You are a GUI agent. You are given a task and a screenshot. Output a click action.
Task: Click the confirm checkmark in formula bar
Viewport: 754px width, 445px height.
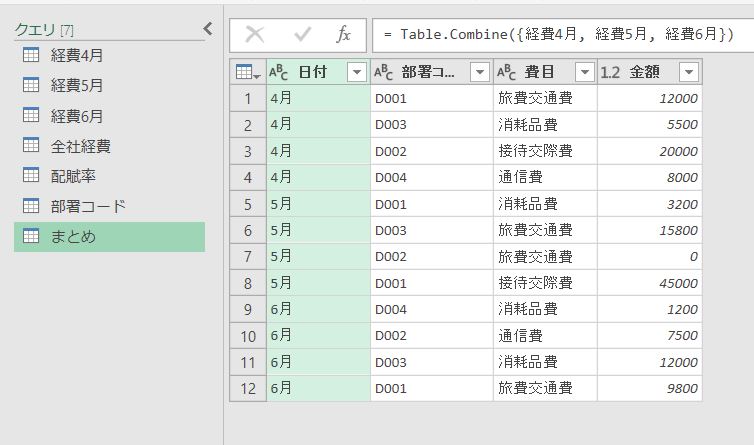coord(302,34)
